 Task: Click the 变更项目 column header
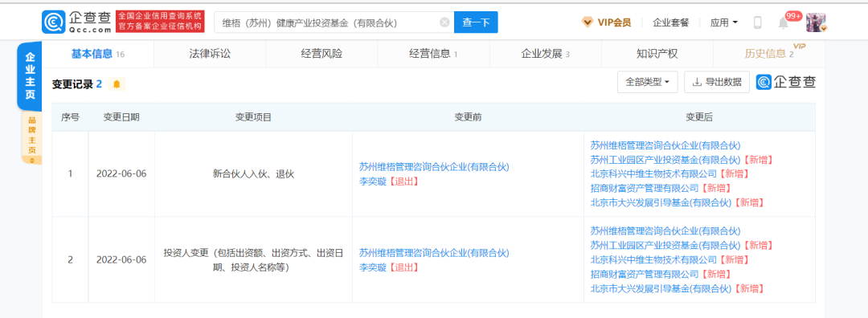click(253, 116)
